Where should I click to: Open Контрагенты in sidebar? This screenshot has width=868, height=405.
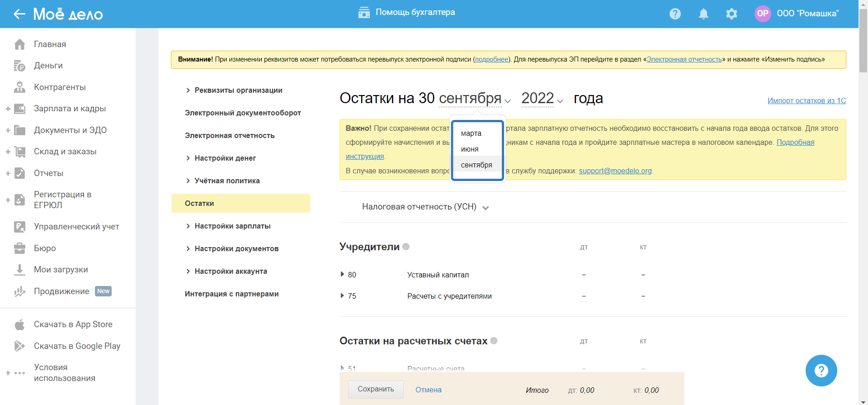coord(60,87)
